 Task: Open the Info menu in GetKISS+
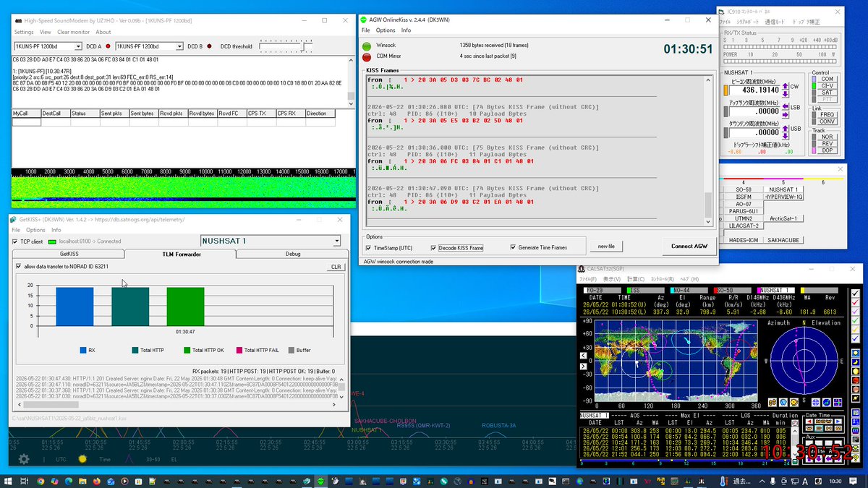(56, 230)
